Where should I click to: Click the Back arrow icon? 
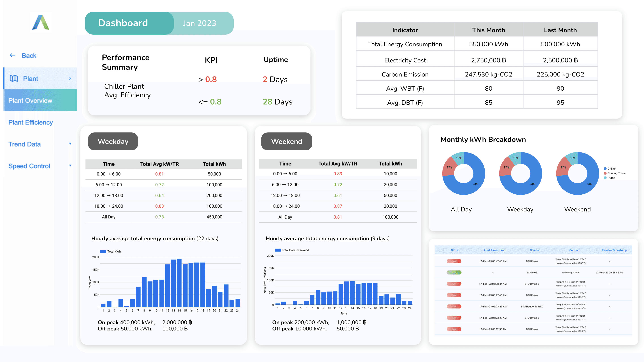(x=12, y=55)
